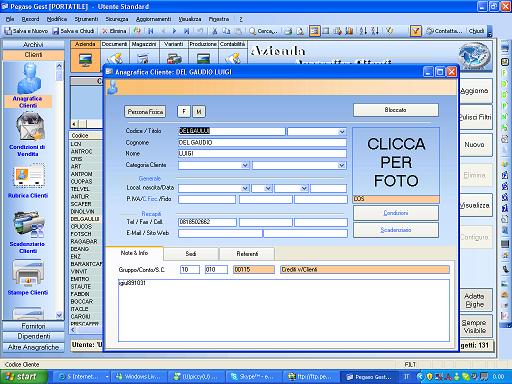Click the Windows start button
Image resolution: width=512 pixels, height=384 pixels.
click(23, 377)
